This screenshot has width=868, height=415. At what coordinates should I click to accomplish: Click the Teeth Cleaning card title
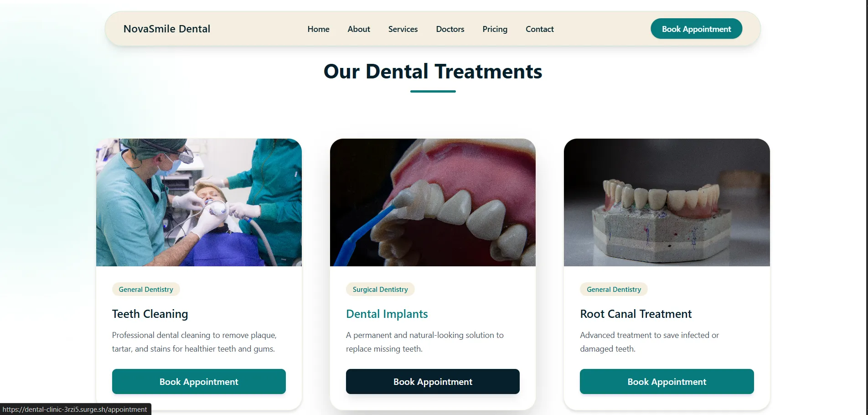coord(150,314)
